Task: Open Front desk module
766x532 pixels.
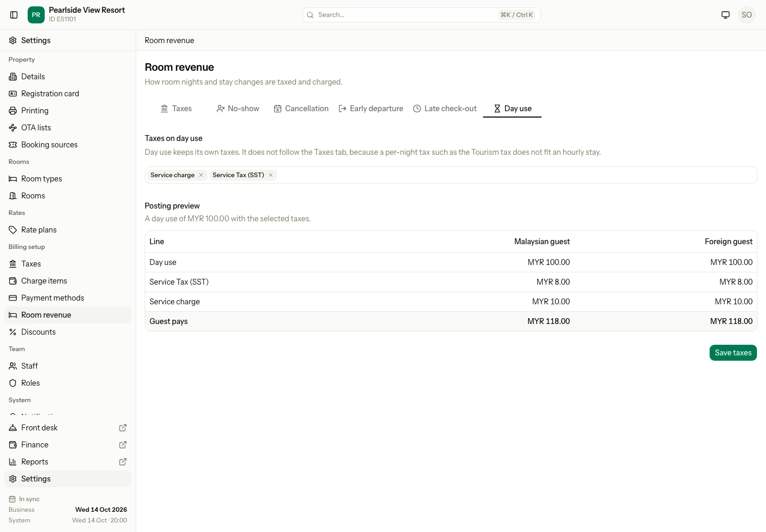Action: [68, 428]
